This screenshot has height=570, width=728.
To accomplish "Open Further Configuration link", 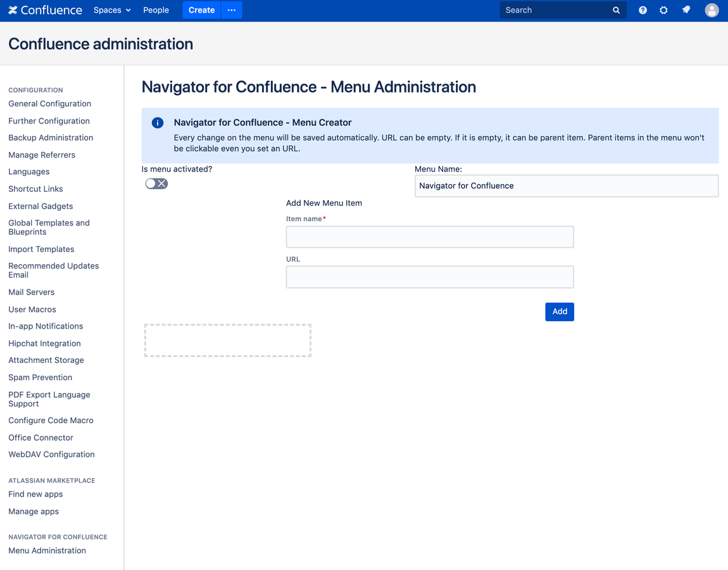I will click(x=49, y=121).
